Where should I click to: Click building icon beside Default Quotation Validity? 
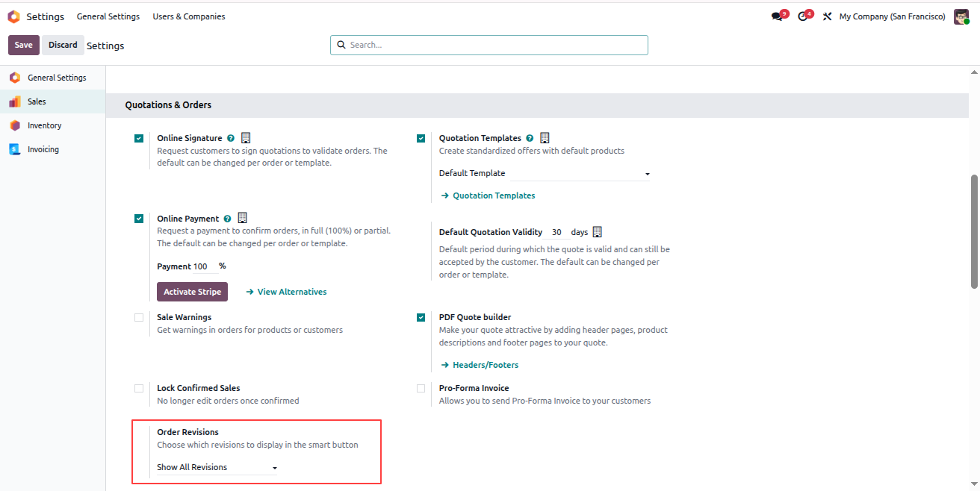[x=597, y=232]
